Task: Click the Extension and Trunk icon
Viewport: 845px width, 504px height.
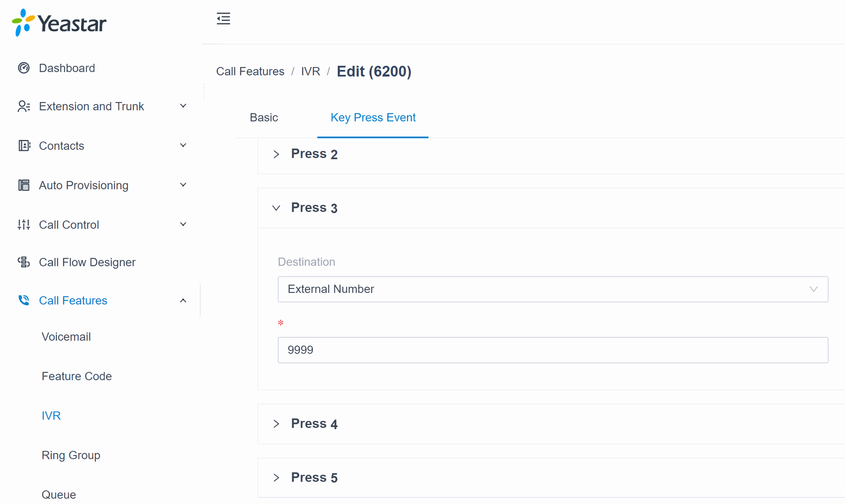Action: 24,106
